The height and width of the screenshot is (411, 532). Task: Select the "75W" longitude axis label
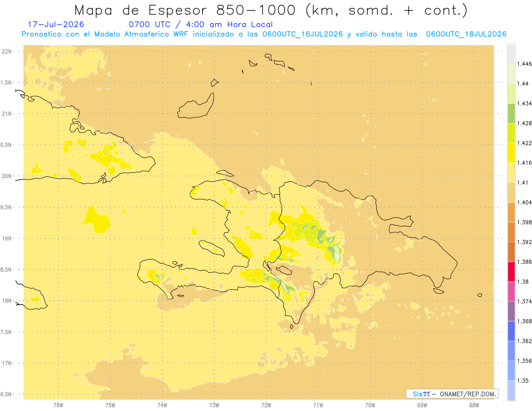point(110,405)
